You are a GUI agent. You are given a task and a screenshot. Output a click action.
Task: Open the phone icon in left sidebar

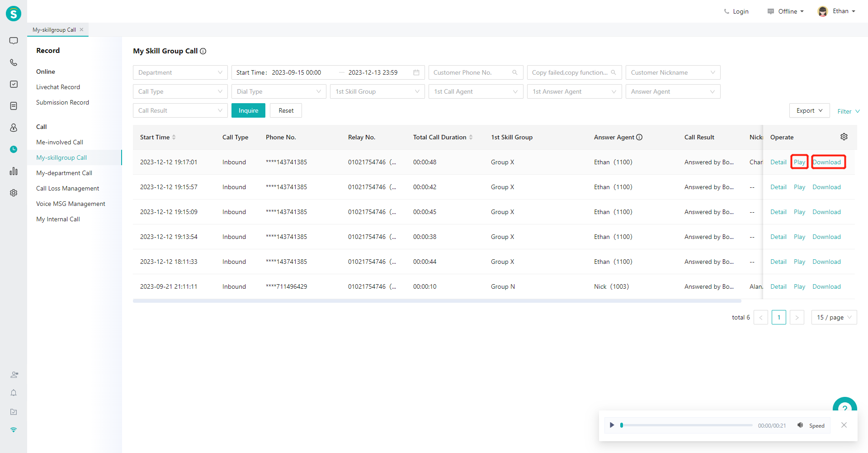tap(14, 62)
